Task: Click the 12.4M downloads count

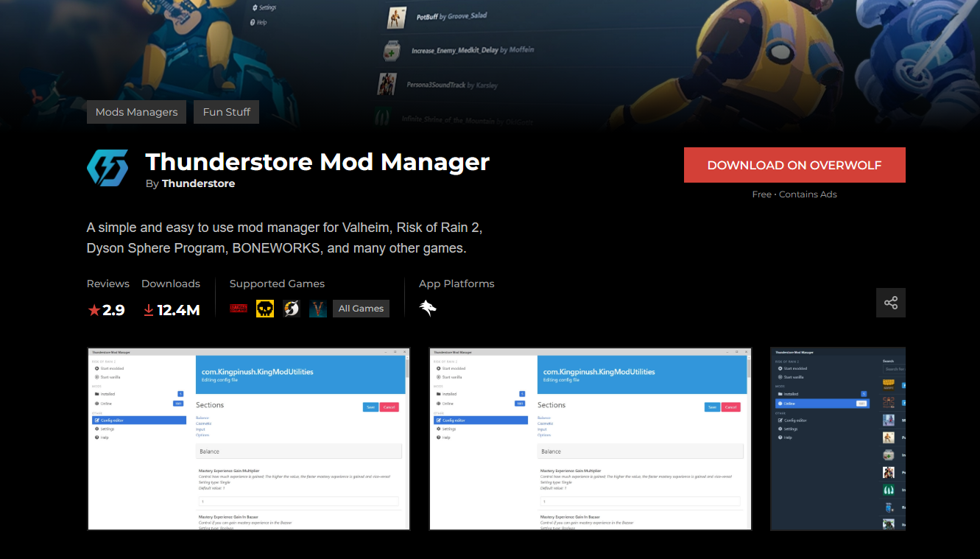Action: click(x=178, y=310)
